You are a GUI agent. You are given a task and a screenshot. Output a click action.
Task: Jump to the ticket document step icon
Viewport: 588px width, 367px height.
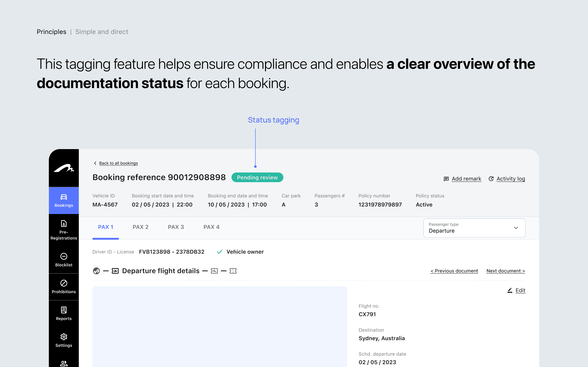pos(233,271)
